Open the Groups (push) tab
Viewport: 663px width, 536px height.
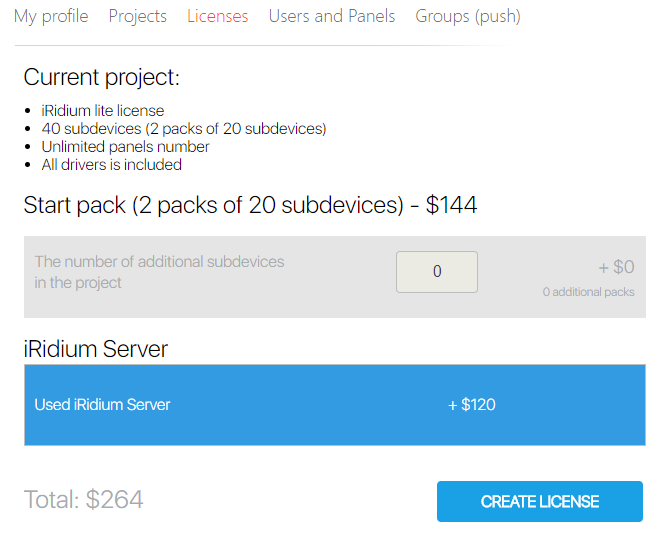coord(467,16)
